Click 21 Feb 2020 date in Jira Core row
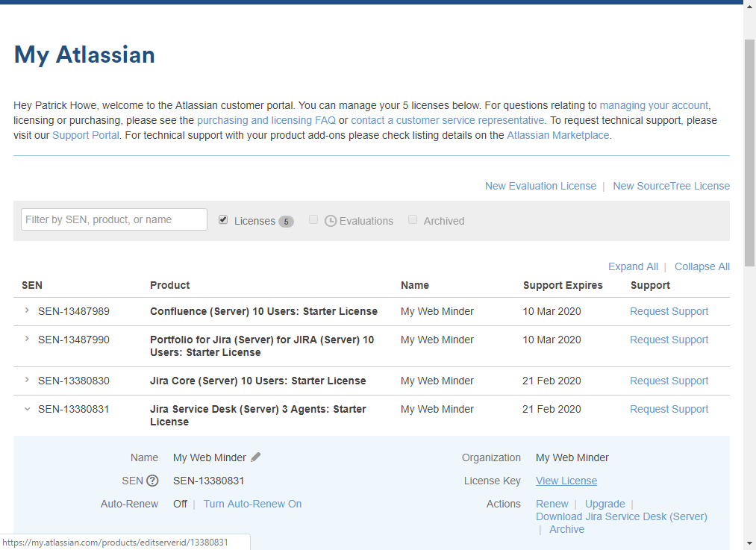 point(552,381)
